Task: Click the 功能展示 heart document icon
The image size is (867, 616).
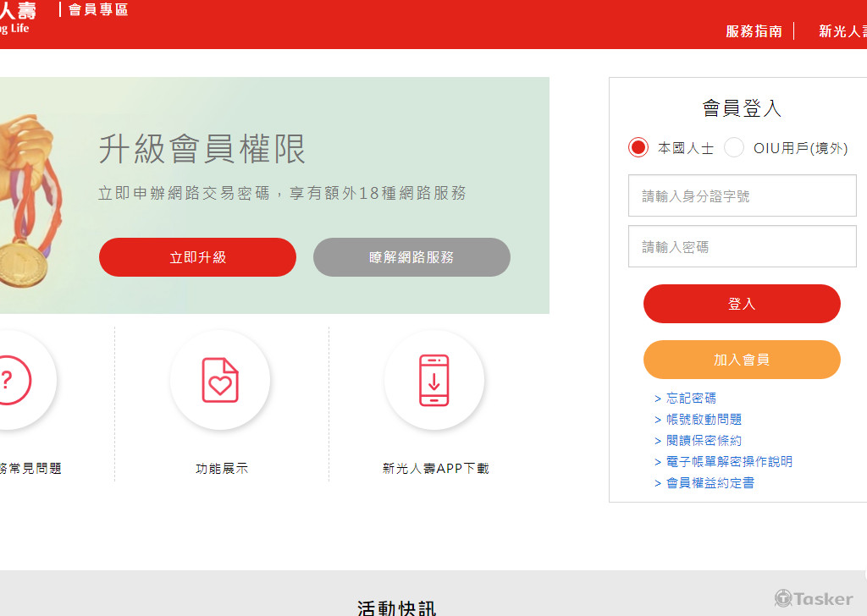Action: pyautogui.click(x=220, y=380)
